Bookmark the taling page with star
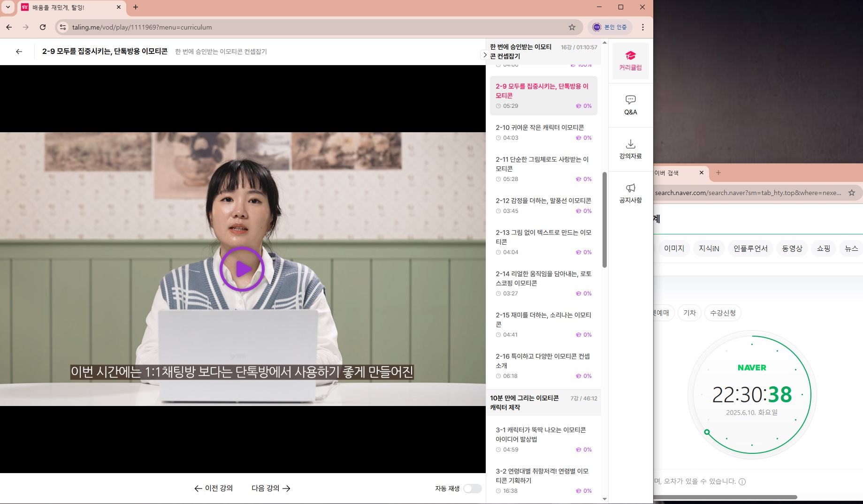The image size is (863, 504). tap(572, 27)
